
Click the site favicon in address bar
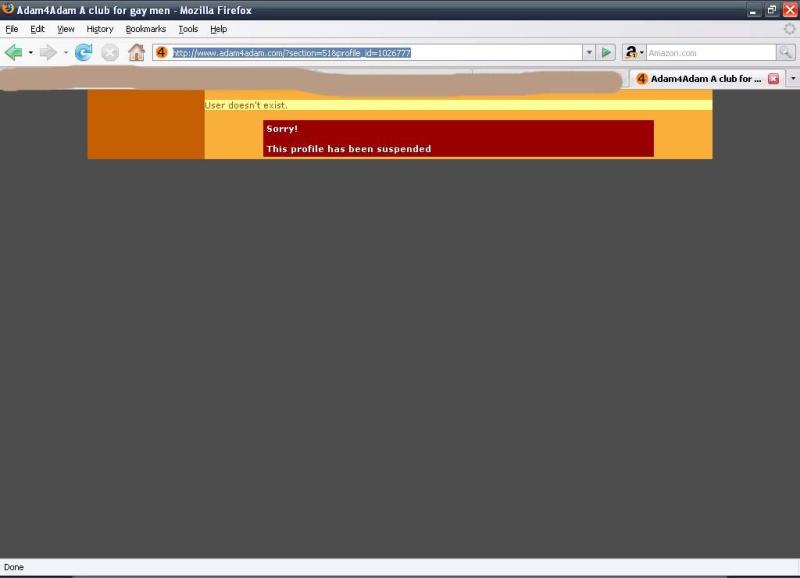(x=162, y=53)
